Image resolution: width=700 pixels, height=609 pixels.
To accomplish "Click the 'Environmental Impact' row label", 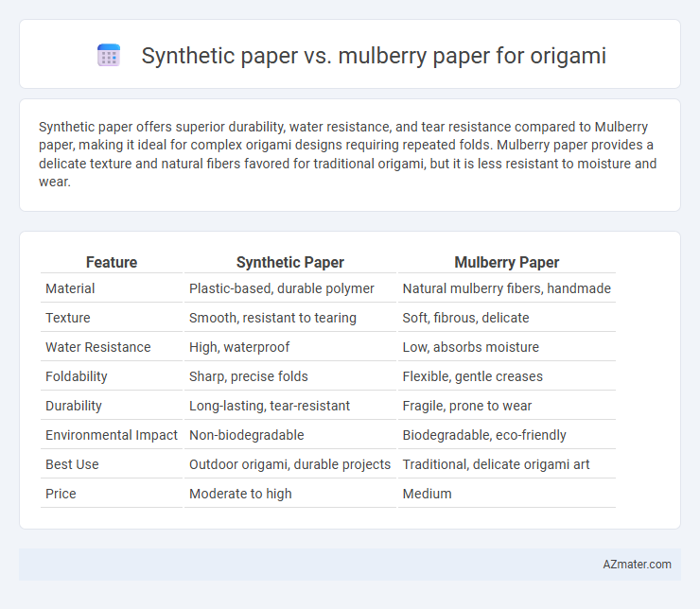I will 112,435.
